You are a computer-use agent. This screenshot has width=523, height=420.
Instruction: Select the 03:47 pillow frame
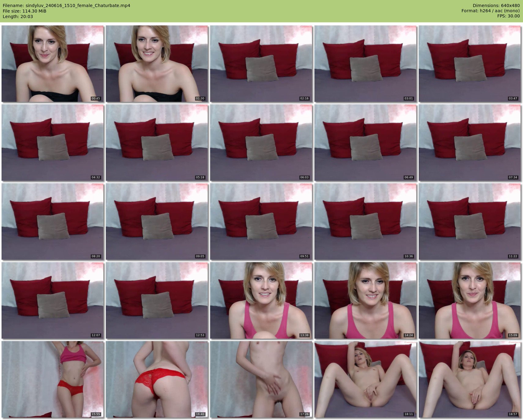point(470,64)
